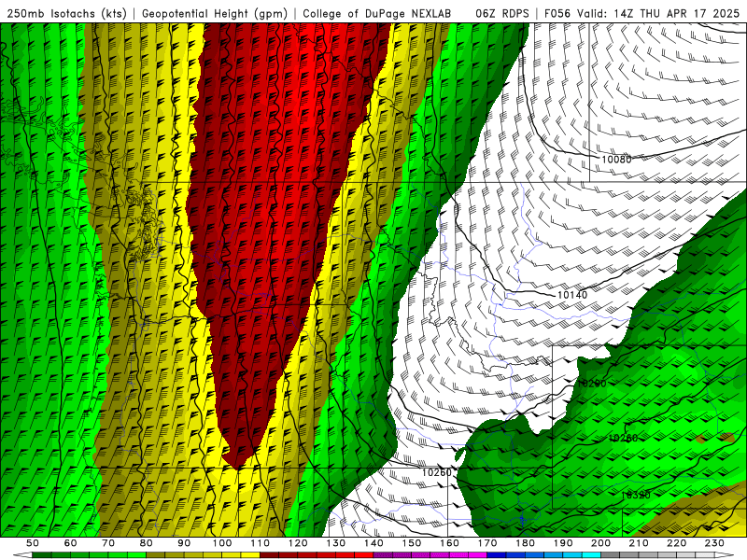
Task: Click the "06Z RDPS" model run label
Action: click(x=501, y=13)
